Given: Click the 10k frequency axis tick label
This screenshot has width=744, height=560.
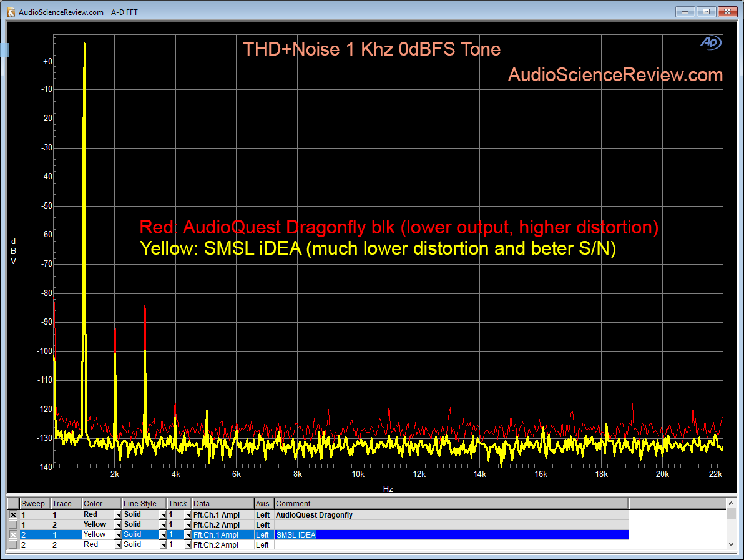Looking at the screenshot, I should [358, 474].
